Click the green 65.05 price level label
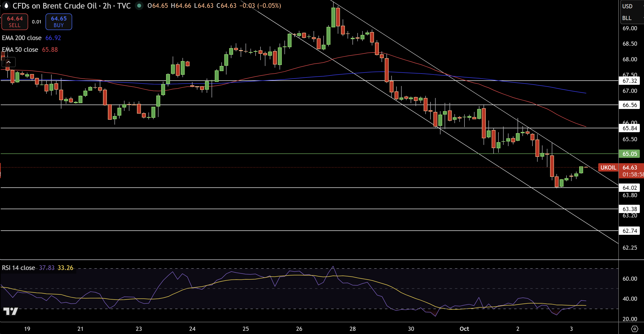 pyautogui.click(x=629, y=154)
